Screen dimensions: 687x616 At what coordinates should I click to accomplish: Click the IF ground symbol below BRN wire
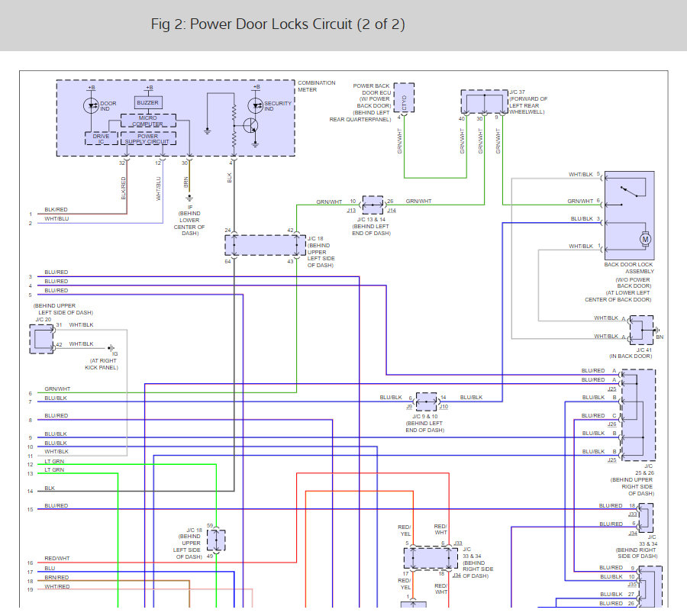point(189,198)
